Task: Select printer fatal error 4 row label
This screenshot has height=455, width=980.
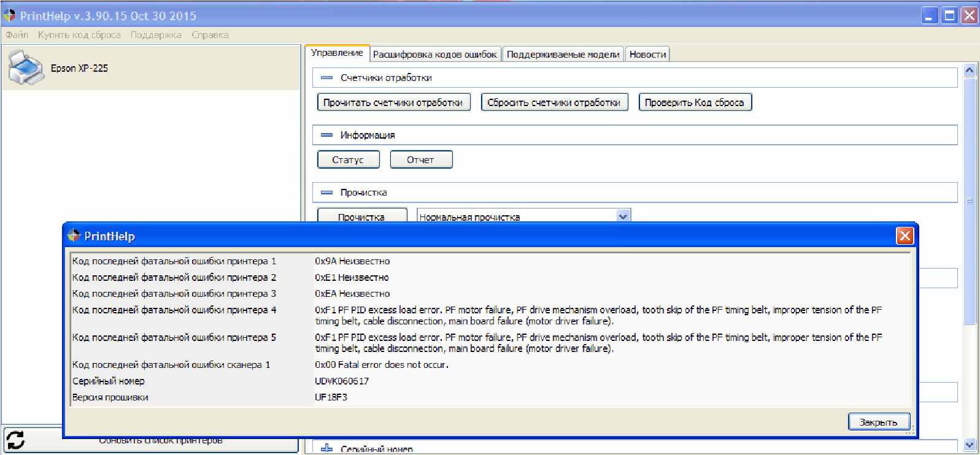Action: [x=174, y=310]
